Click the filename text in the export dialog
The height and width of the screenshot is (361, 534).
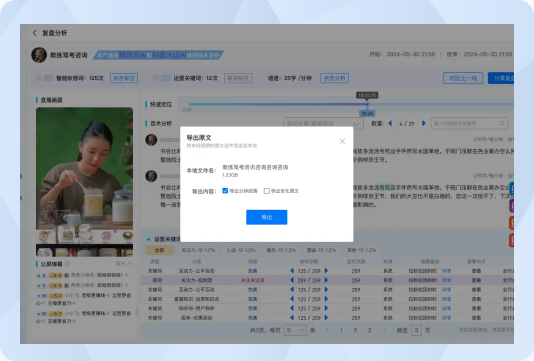coord(255,167)
